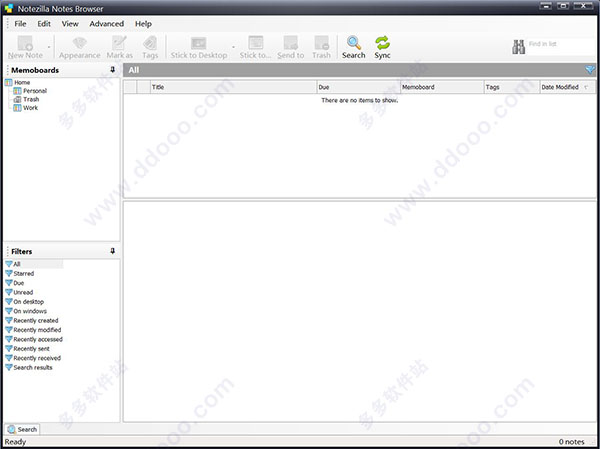Select the Starred filter
This screenshot has height=449, width=600.
[24, 273]
